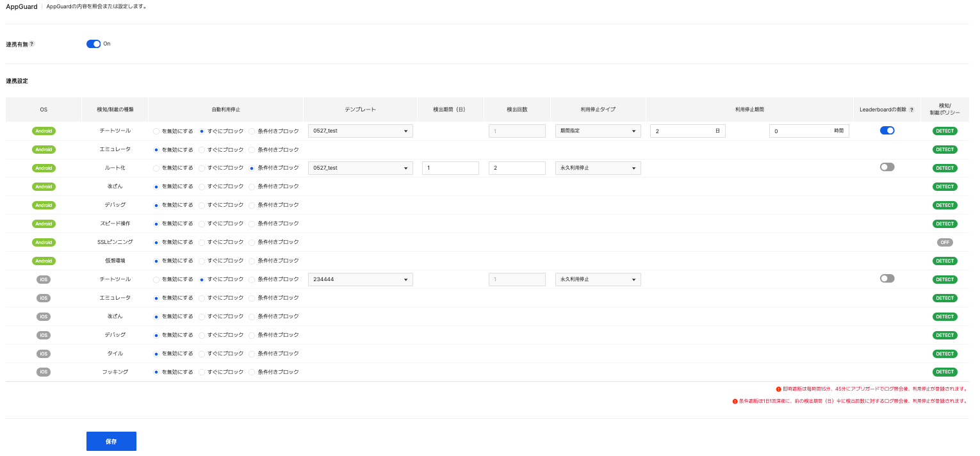
Task: Click the red warning icon before 条件遮断 note
Action: tap(735, 402)
